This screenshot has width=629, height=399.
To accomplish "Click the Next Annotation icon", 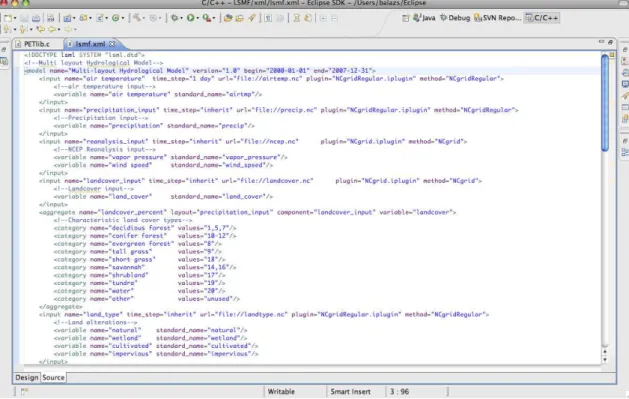I will (7, 29).
